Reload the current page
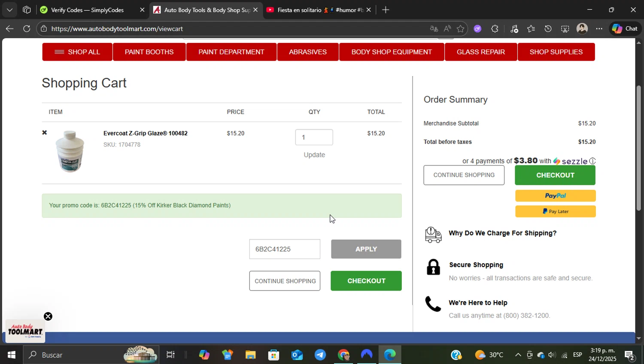Screen dimensions: 644x364 pyautogui.click(x=27, y=29)
